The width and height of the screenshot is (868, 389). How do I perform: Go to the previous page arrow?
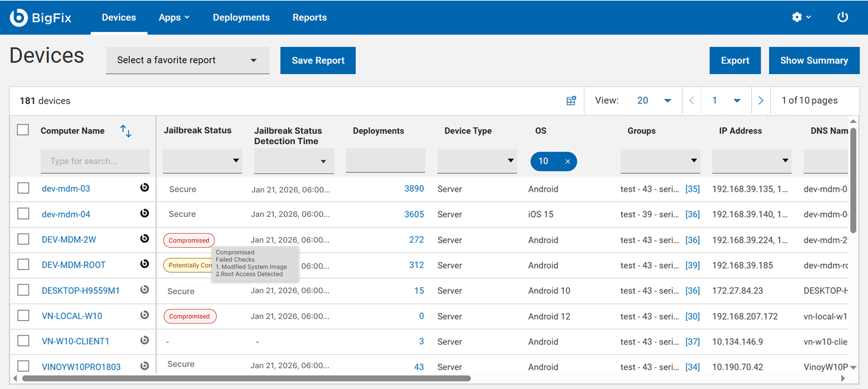coord(692,100)
